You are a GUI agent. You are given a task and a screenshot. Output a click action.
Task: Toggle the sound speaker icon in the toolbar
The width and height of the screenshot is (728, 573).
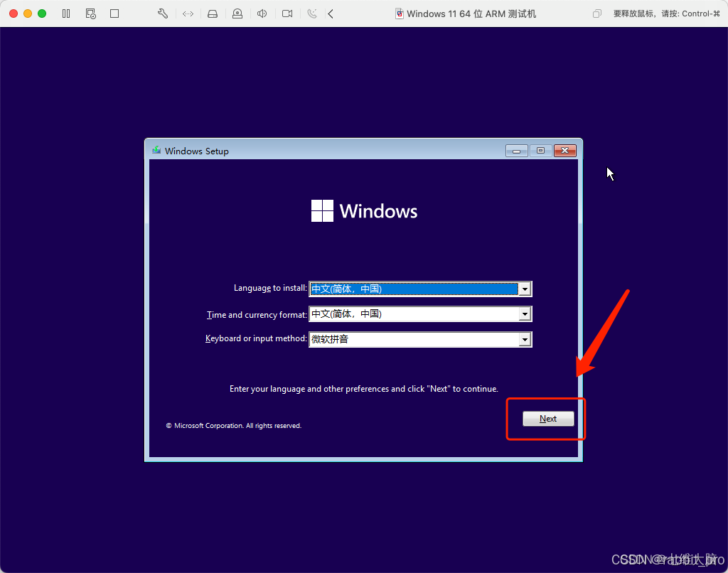(262, 14)
